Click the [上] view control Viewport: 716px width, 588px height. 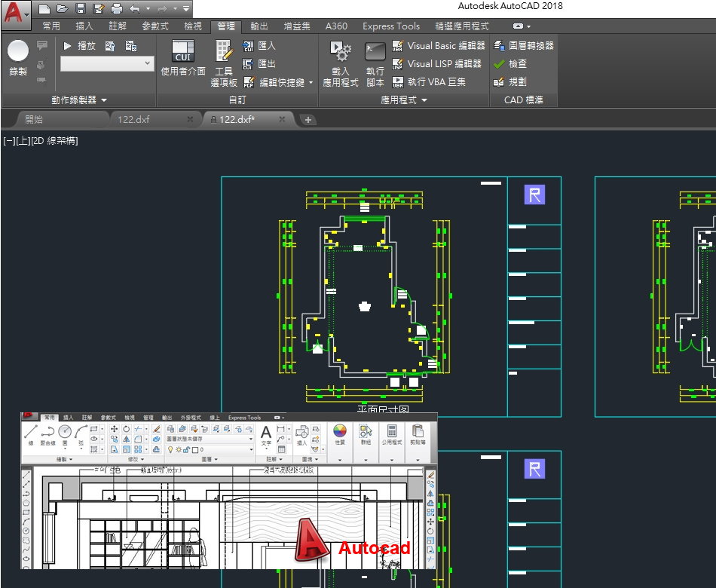23,141
